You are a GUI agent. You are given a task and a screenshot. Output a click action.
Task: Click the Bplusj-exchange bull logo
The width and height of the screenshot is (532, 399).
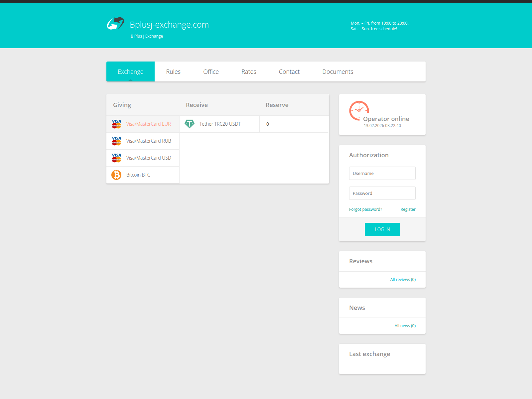115,24
